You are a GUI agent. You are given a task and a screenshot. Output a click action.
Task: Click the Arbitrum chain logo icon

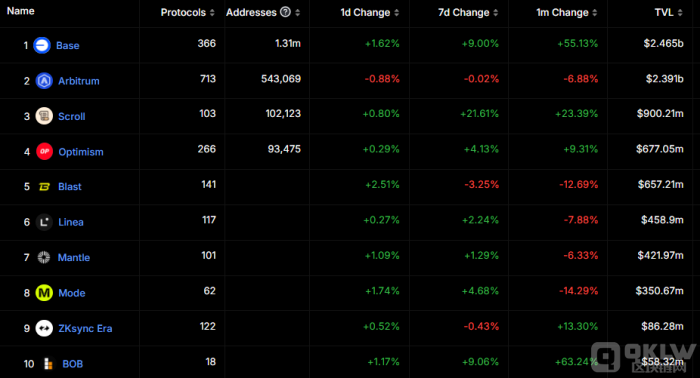coord(44,81)
